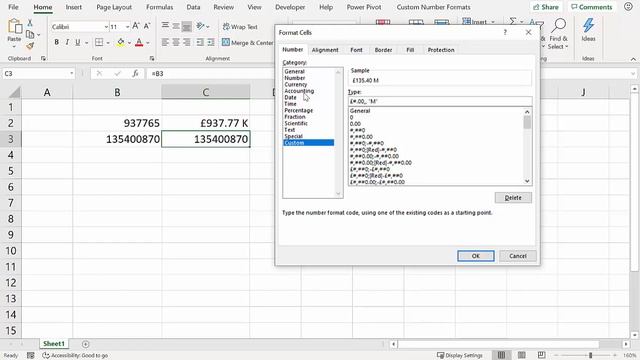Click the Comments button
Viewport: 640px width, 360px height.
[591, 7]
